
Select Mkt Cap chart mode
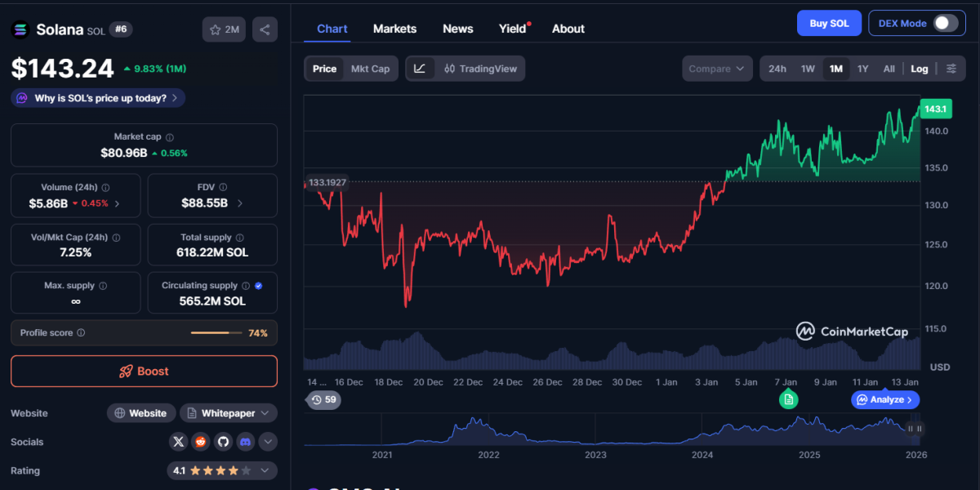click(370, 69)
